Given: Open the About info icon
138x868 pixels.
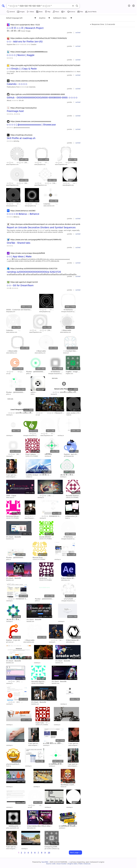Looking at the screenshot, I should 129,6.
